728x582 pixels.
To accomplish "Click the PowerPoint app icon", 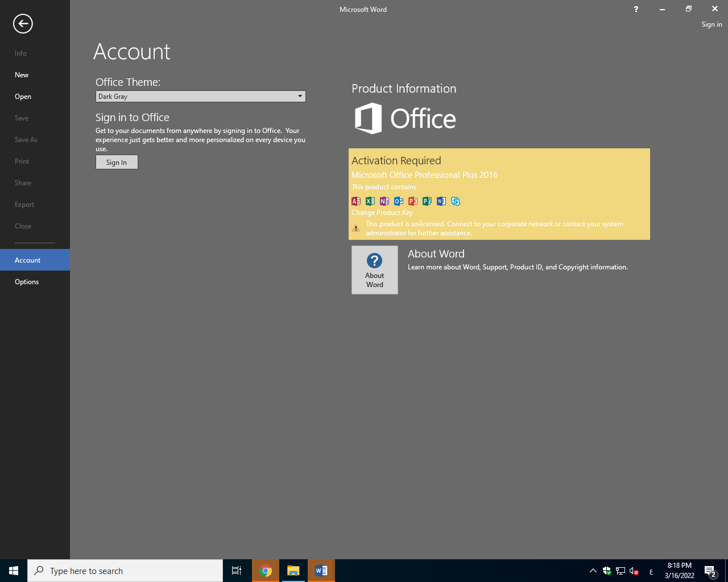I will point(413,201).
